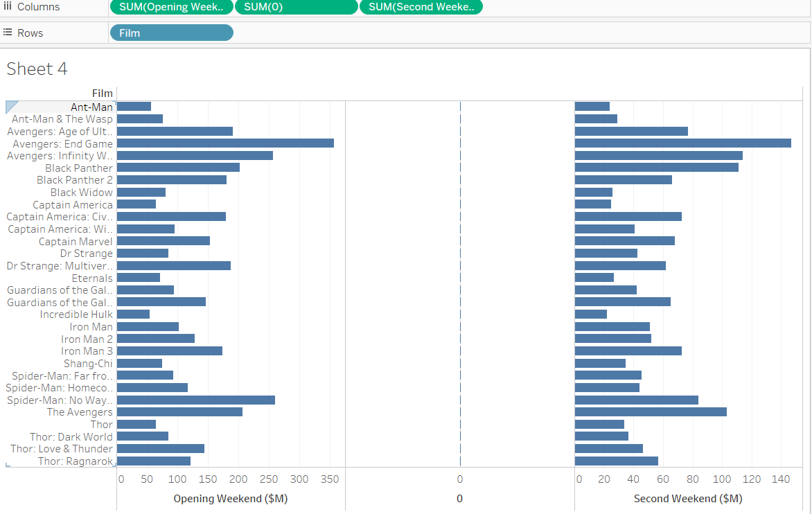
Task: Select the Iron Man 3 label
Action: (87, 351)
